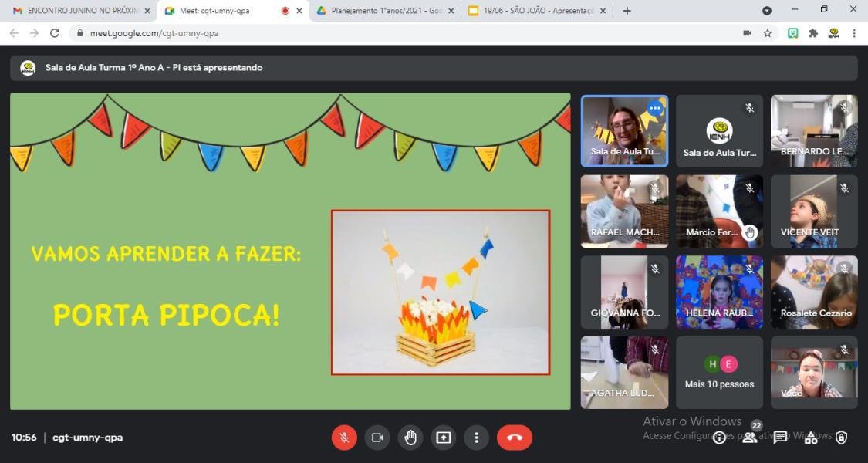
Task: Restore down the Chrome window
Action: (824, 9)
